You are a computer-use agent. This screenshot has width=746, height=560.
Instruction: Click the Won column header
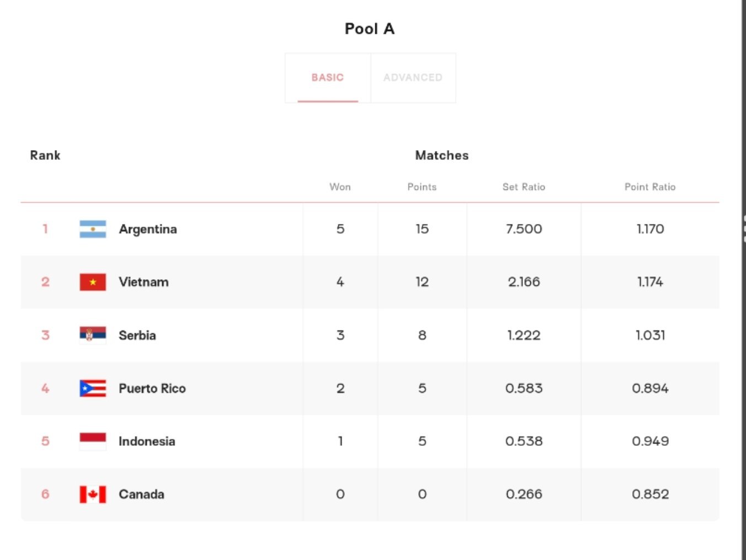tap(340, 187)
